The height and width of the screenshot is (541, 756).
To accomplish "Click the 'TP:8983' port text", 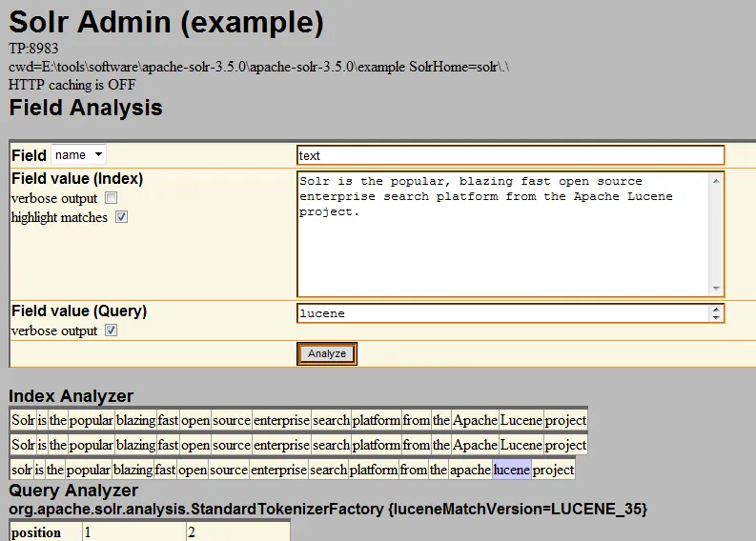I will point(33,49).
